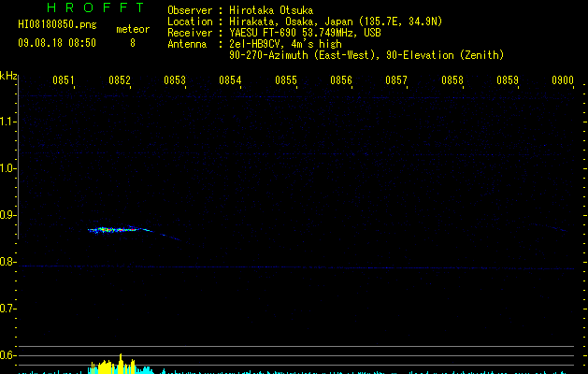Click the 0859 time marker
This screenshot has height=374, width=588.
tap(508, 80)
